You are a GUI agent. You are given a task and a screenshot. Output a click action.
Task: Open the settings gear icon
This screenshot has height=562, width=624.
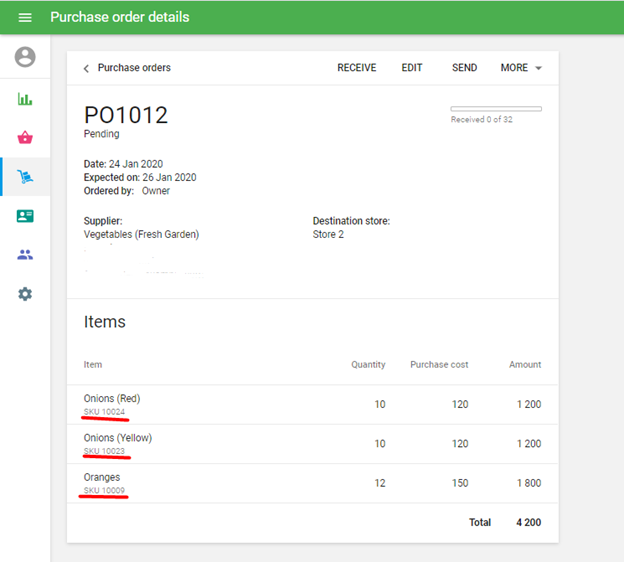25,294
